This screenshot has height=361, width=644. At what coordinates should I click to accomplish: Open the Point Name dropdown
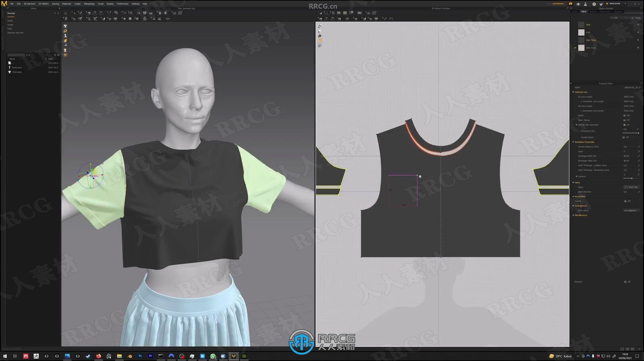632,211
